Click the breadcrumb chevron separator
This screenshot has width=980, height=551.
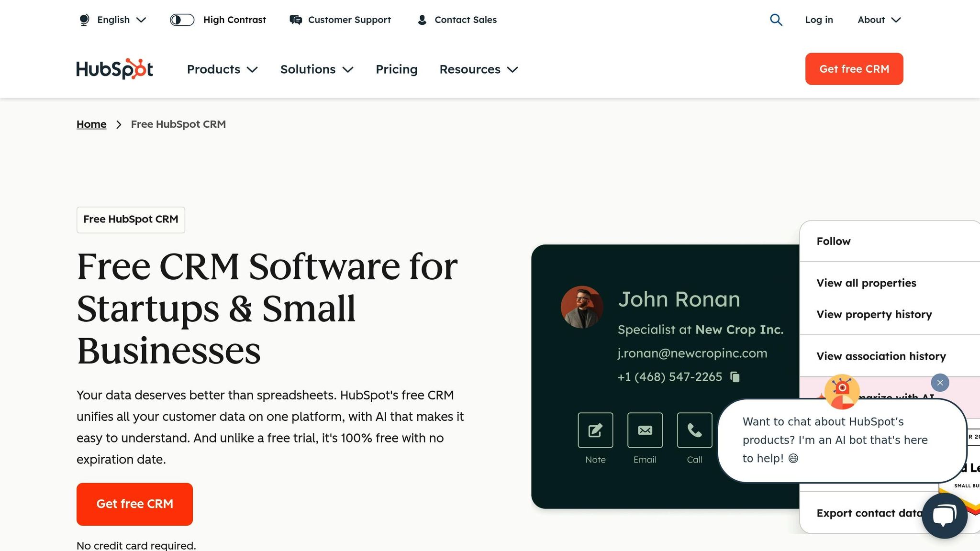[x=119, y=124]
